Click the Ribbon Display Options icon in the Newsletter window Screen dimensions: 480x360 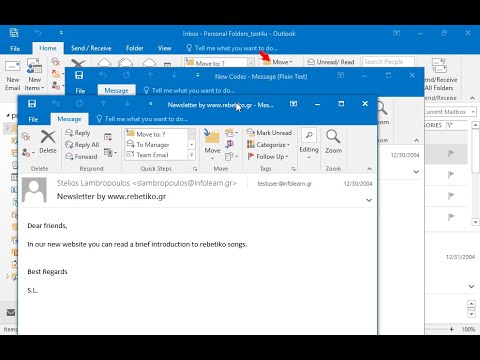[x=293, y=104]
